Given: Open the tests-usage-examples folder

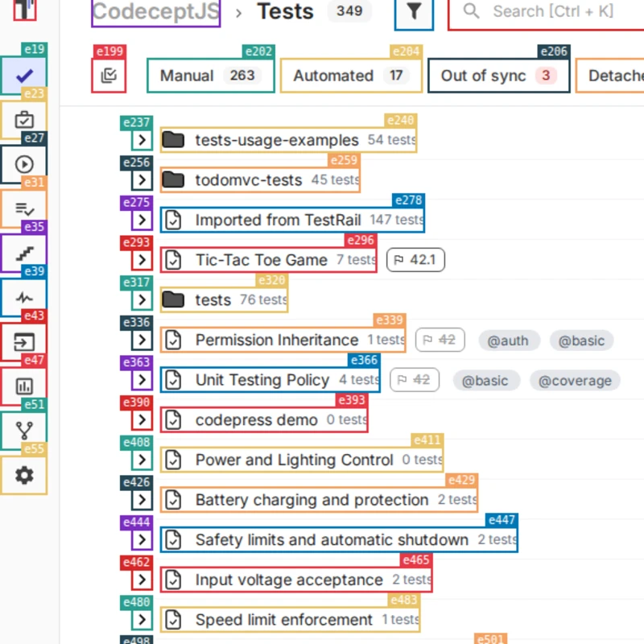Looking at the screenshot, I should [288, 140].
